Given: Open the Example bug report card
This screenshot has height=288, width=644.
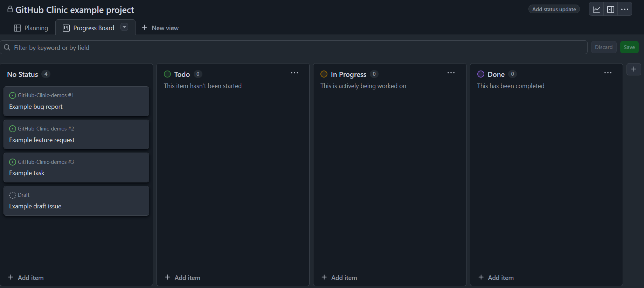Looking at the screenshot, I should click(76, 101).
